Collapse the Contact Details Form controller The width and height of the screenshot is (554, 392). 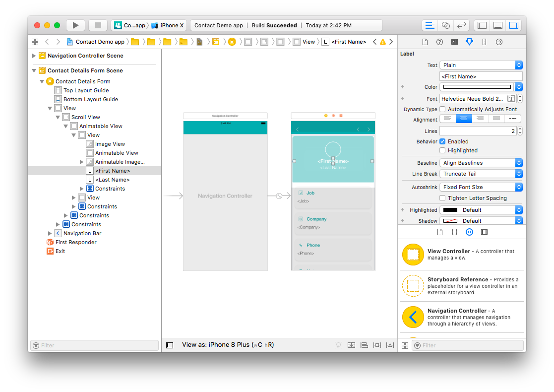pos(42,81)
